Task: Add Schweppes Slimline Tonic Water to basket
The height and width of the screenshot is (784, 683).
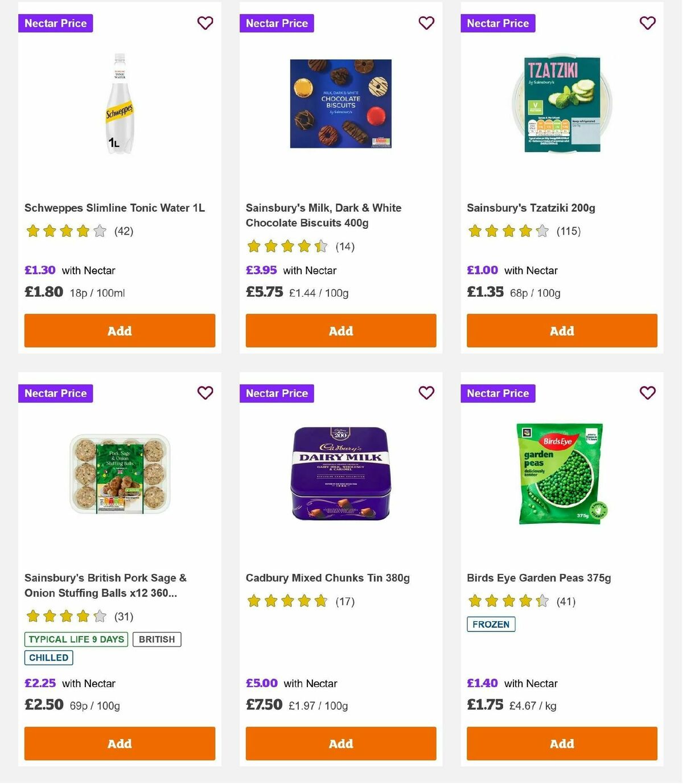Action: [120, 330]
